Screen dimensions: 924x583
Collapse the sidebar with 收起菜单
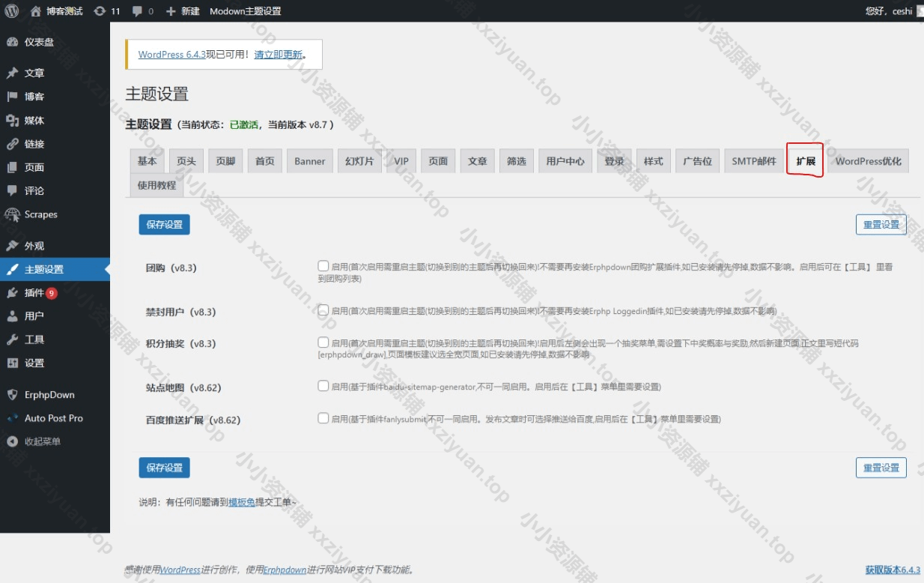(x=42, y=442)
